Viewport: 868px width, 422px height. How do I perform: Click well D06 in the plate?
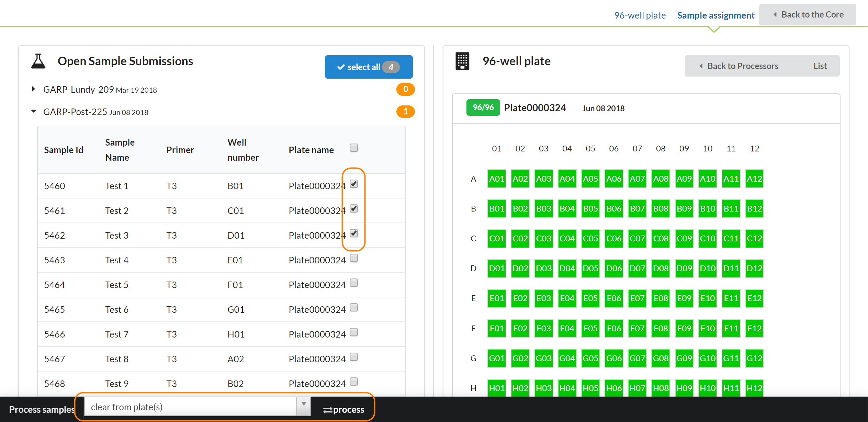click(x=613, y=269)
